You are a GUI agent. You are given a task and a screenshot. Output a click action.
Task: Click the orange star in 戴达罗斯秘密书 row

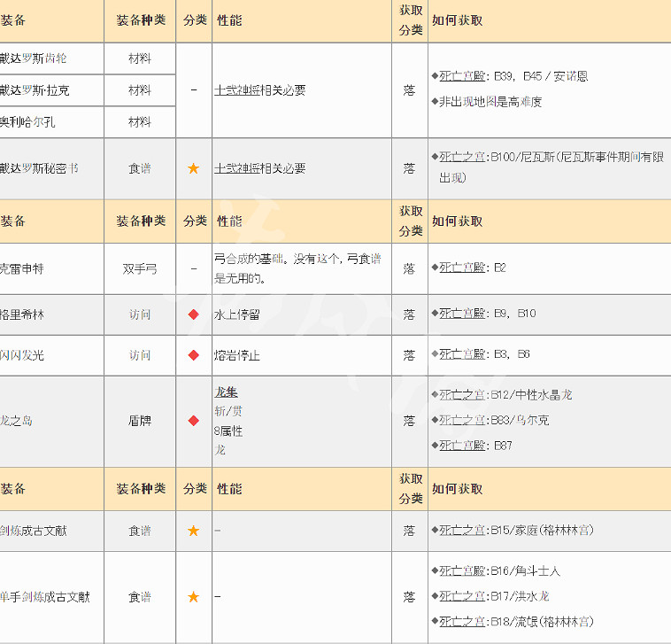[194, 168]
